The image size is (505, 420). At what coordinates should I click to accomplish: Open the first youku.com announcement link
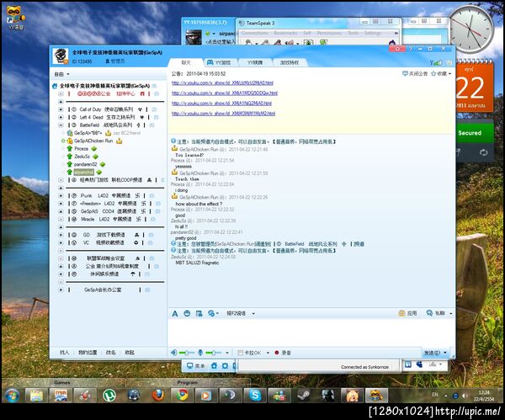tap(222, 82)
